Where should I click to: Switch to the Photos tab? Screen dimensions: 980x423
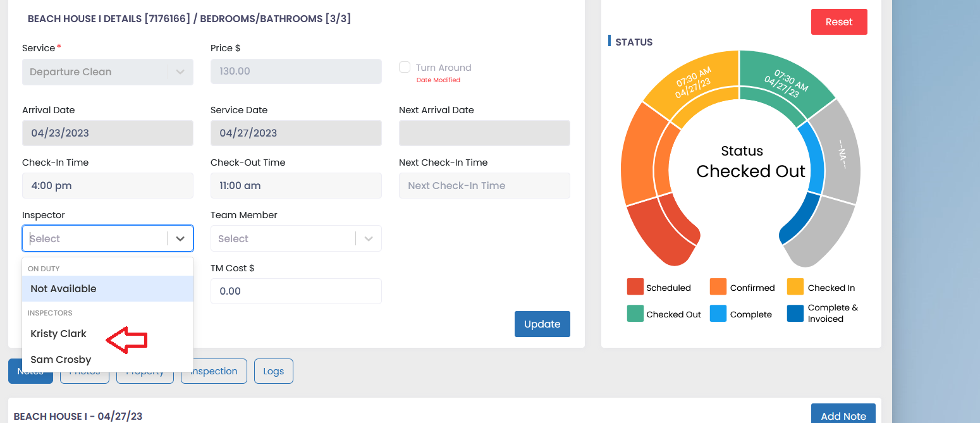click(84, 371)
